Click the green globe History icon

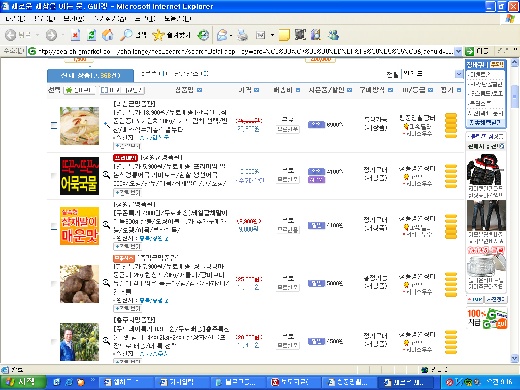point(203,35)
